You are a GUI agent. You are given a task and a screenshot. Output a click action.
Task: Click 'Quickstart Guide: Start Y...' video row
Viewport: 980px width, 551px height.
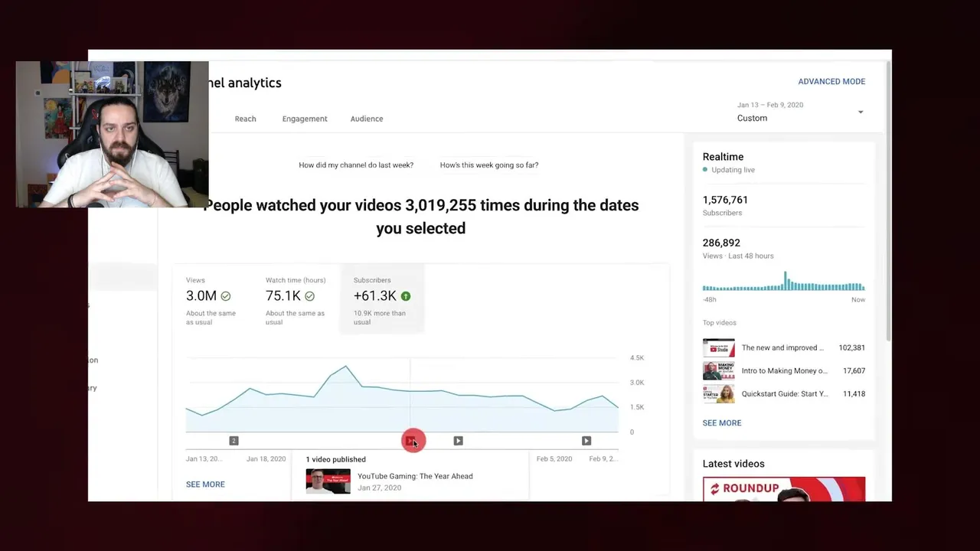click(784, 393)
